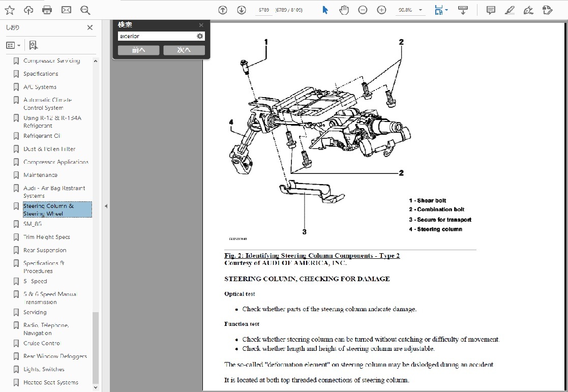Collapse the left navigation pane handle
Image resolution: width=568 pixels, height=392 pixels.
[x=106, y=206]
